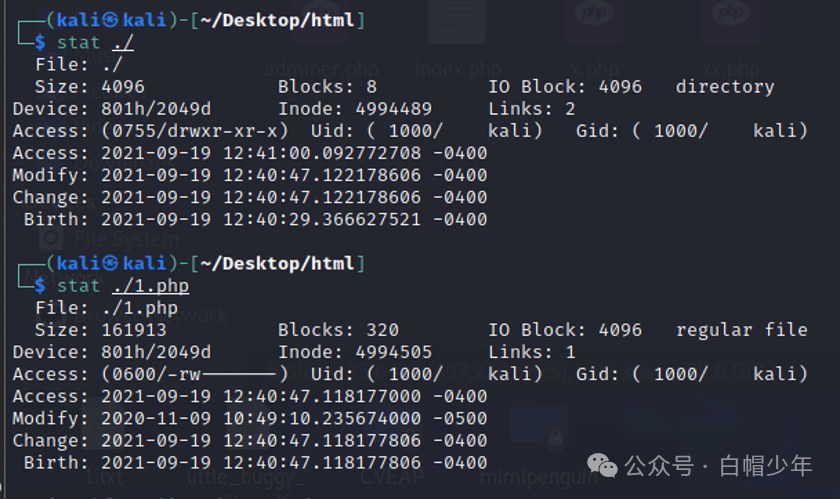Click the WeChat logo in the watermark
This screenshot has width=840, height=500.
tap(602, 465)
